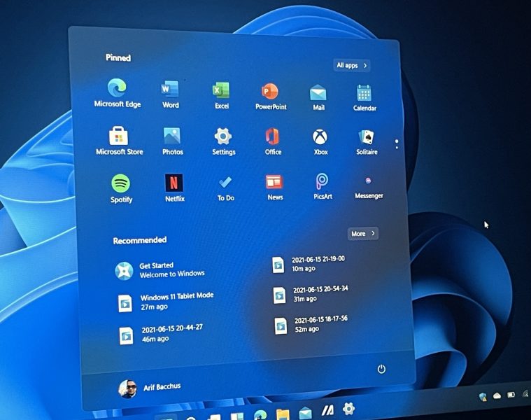Open the Calendar pinned app
This screenshot has height=420, width=531.
tap(364, 98)
